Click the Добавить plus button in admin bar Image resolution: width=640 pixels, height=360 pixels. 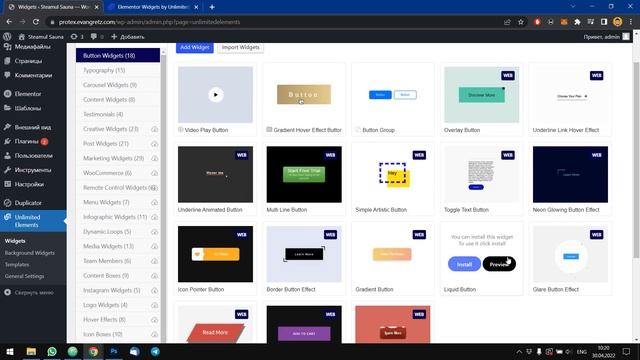(128, 37)
